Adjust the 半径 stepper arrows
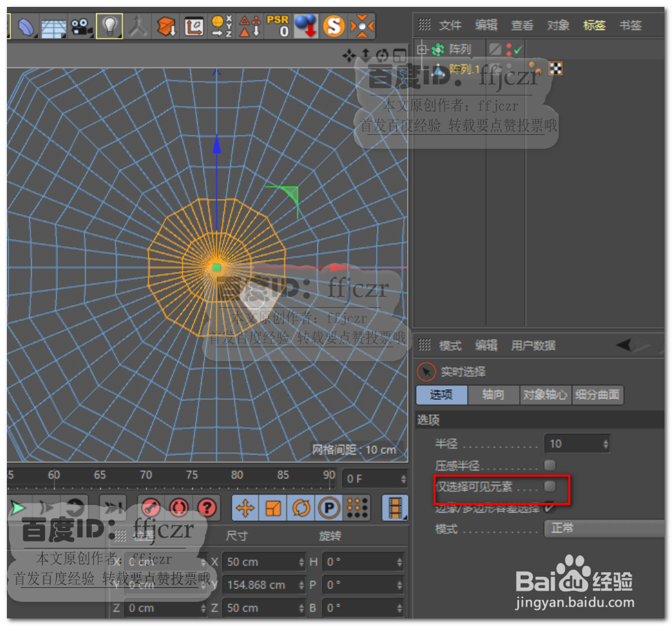Image resolution: width=672 pixels, height=626 pixels. click(606, 444)
